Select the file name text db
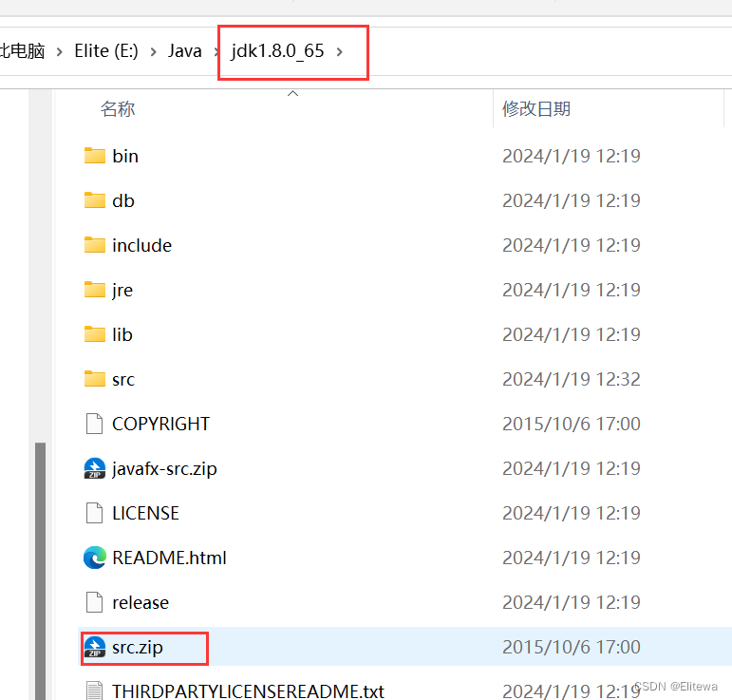 (x=123, y=200)
